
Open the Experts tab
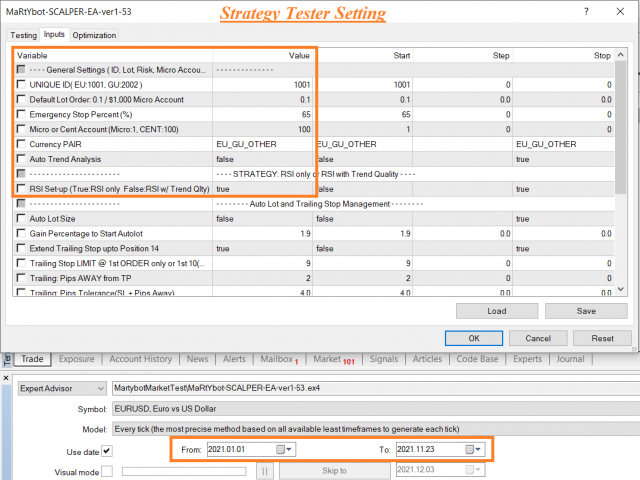pos(527,359)
